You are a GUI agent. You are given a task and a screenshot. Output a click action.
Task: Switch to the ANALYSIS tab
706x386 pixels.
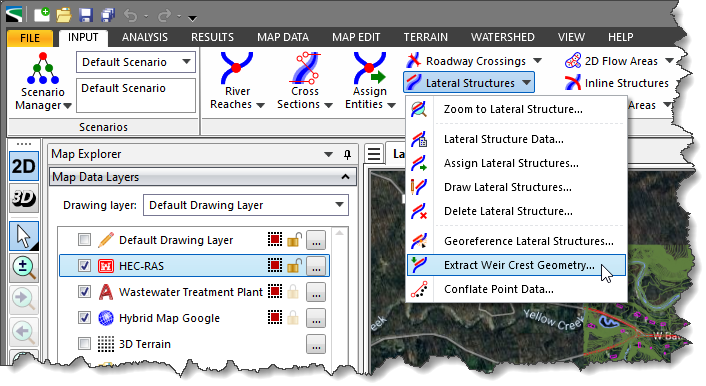(x=145, y=37)
